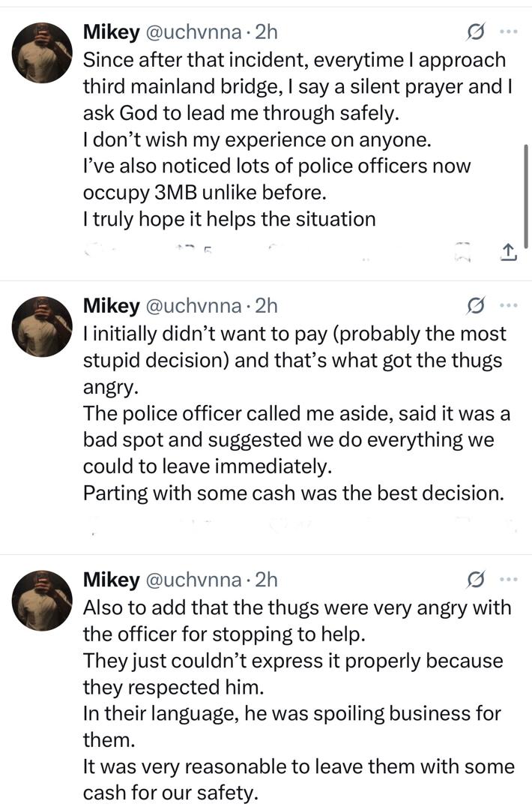Open the 2h timestamp of second tweet
Viewport: 532px width, 810px height.
(x=267, y=306)
